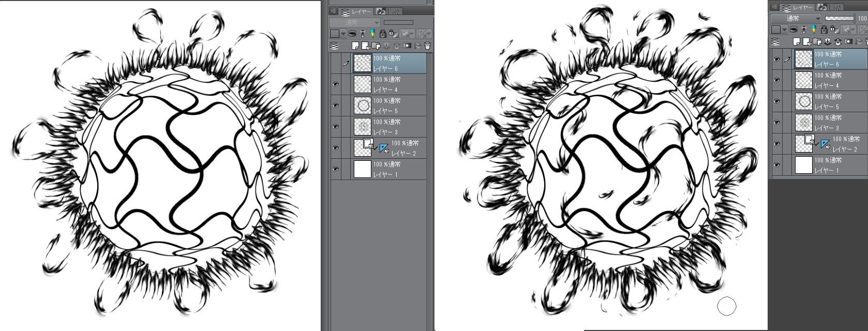The image size is (868, 331).
Task: Create new layer folder in right Layer panel
Action: [x=817, y=41]
